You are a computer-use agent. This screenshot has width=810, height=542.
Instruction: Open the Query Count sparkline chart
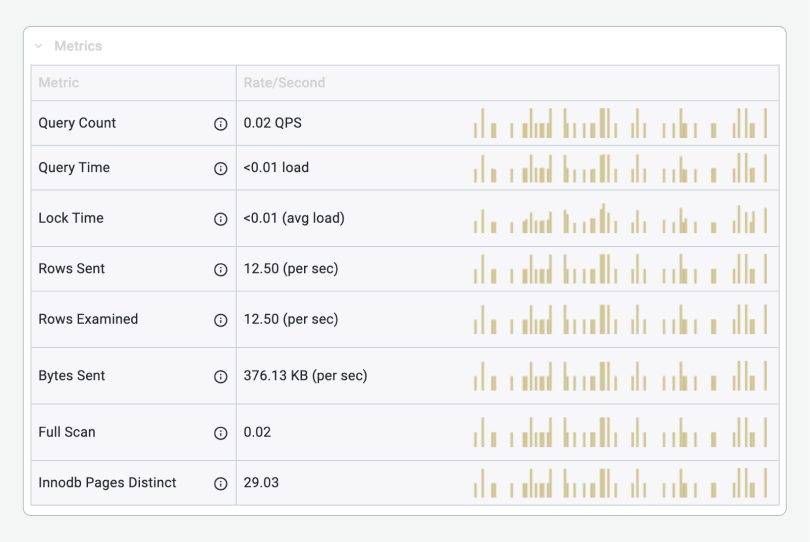(620, 123)
